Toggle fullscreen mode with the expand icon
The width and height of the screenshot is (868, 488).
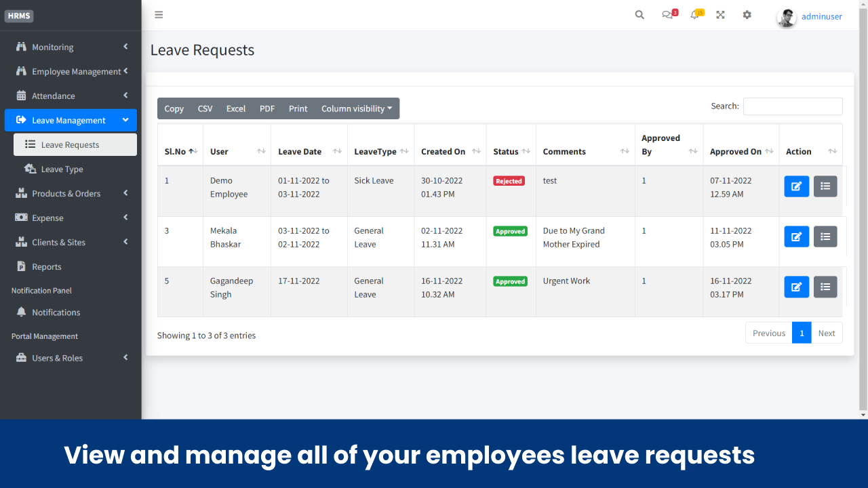[720, 14]
